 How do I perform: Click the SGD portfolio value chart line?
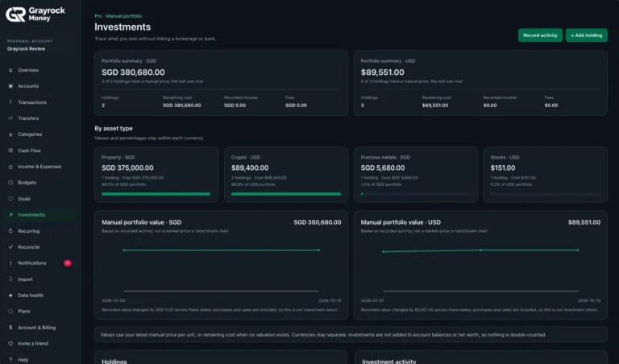tap(221, 250)
